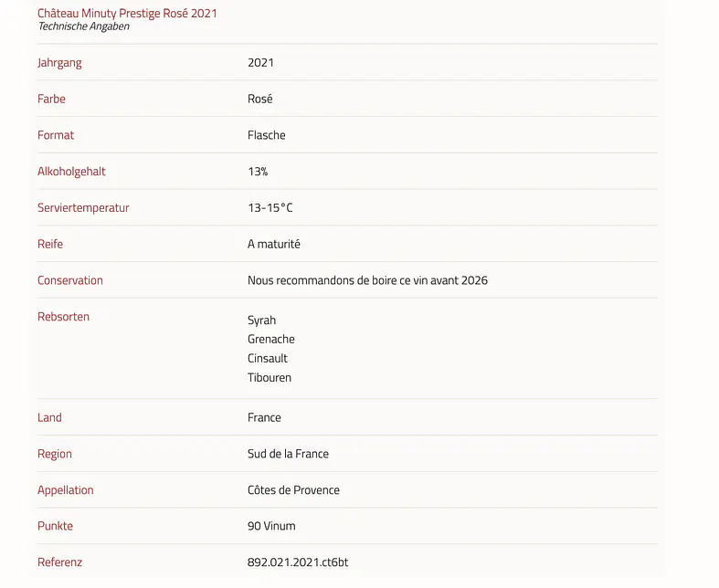Select the Syrah grape variety
The image size is (719, 588).
point(261,320)
